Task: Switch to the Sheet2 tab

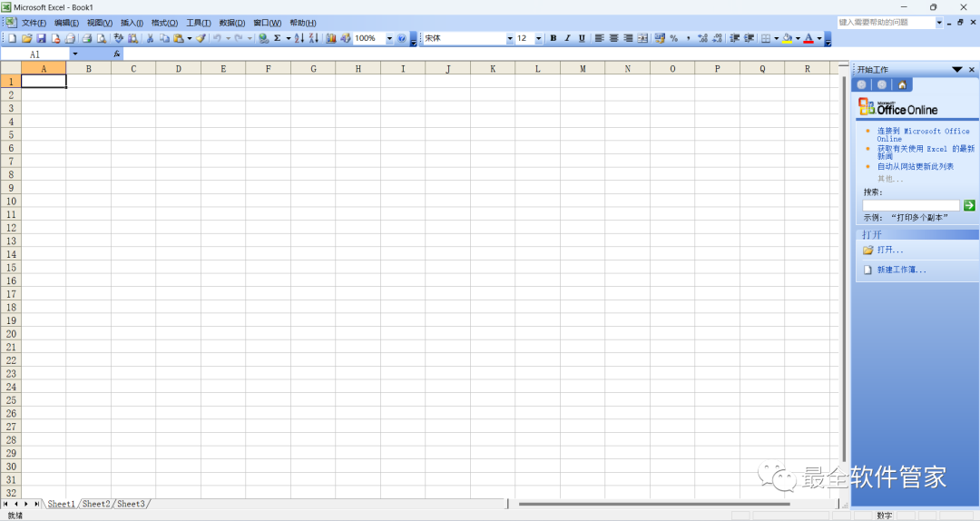Action: coord(96,504)
